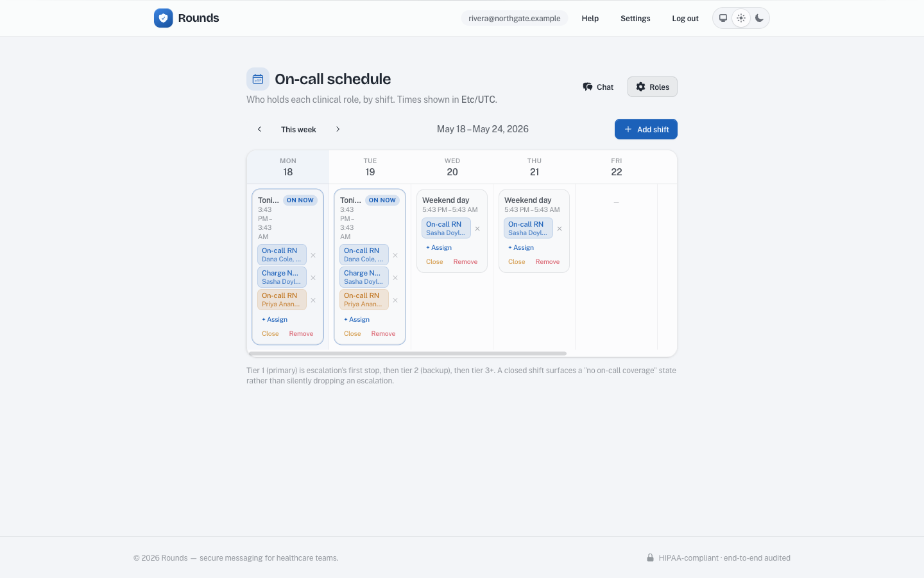Click Thursday's Weekend day shift title

[527, 200]
